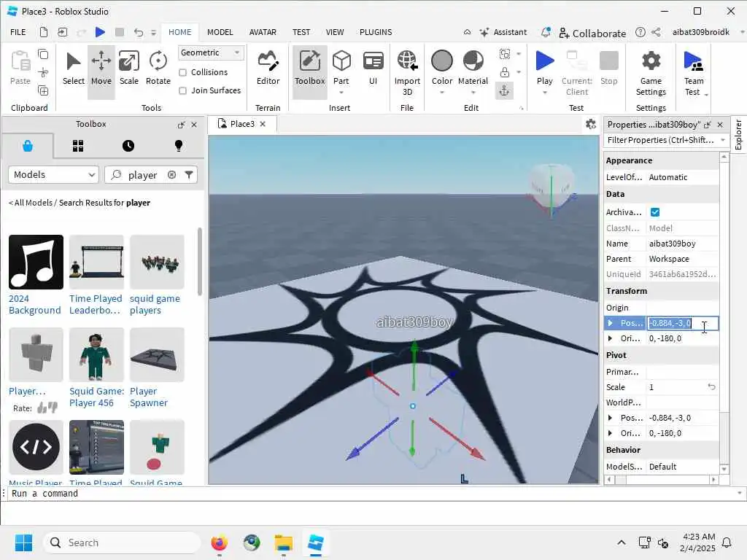
Task: Click the Collaborate button
Action: click(592, 33)
